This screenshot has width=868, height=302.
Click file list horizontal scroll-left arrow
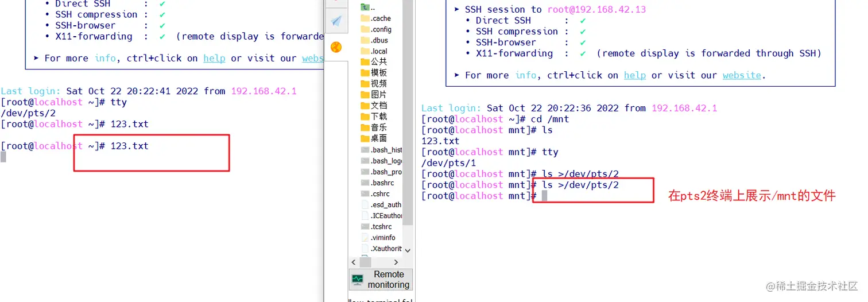coord(354,262)
